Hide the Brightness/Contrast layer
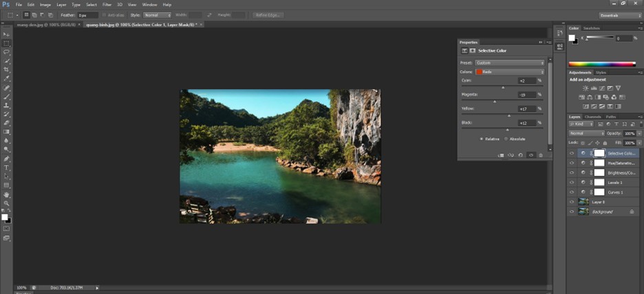 (x=571, y=172)
